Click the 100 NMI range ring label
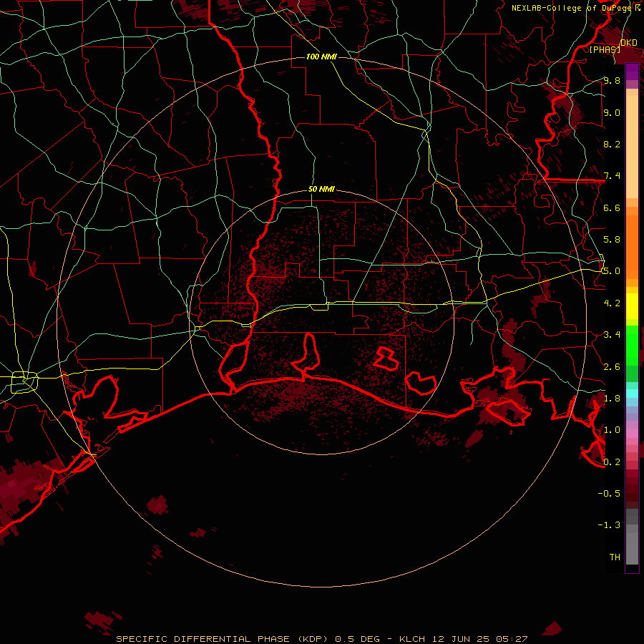 (321, 57)
